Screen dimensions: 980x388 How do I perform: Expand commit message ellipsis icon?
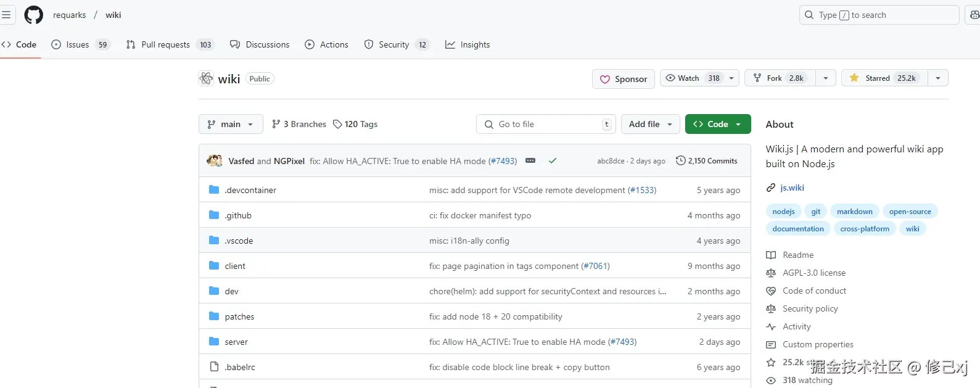tap(530, 160)
